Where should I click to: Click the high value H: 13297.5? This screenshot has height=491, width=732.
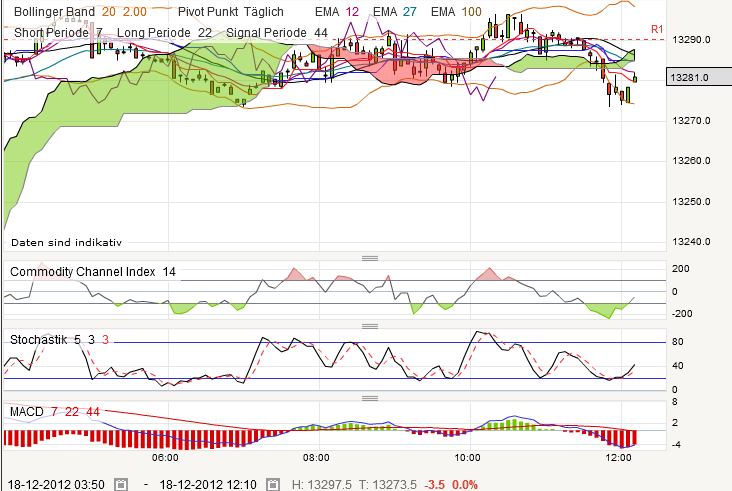pyautogui.click(x=322, y=484)
